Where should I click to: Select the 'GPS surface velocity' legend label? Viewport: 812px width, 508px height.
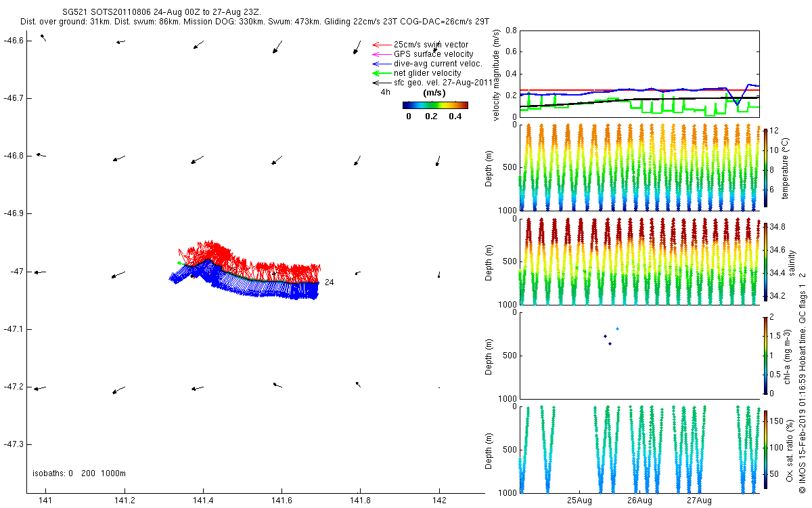pos(434,54)
